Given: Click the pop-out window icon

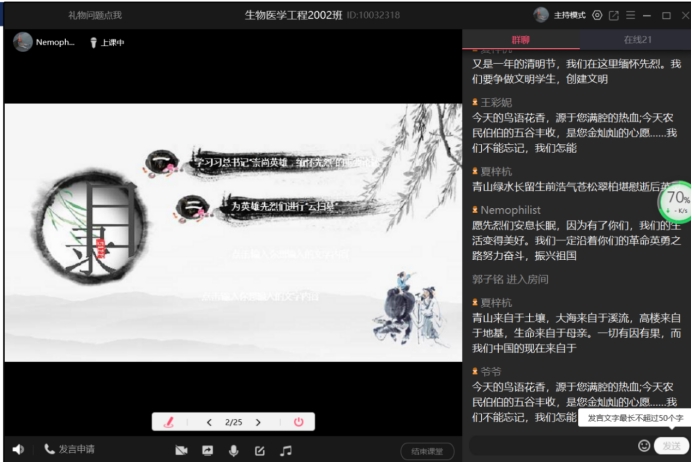Looking at the screenshot, I should pos(613,15).
